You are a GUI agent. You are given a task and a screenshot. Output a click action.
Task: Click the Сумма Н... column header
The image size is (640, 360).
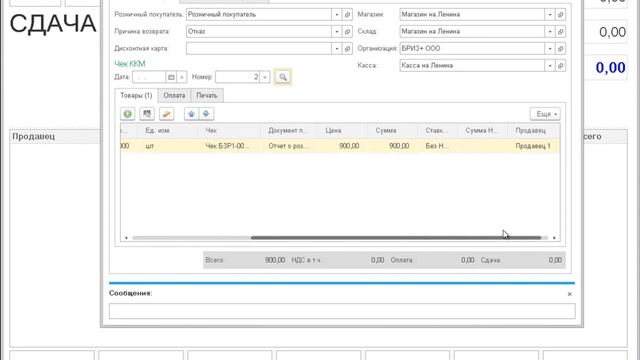click(x=482, y=131)
